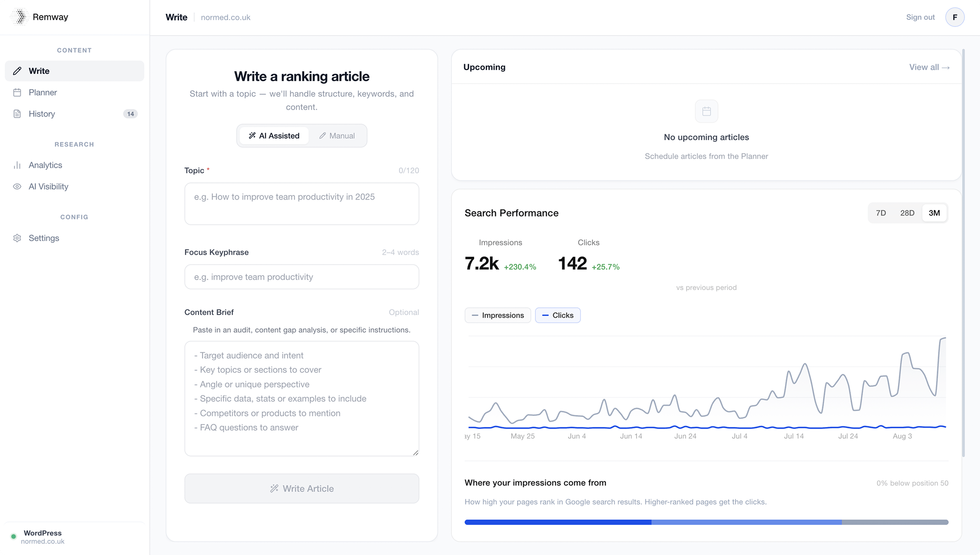Click the bar chart icon beside Analytics

click(x=17, y=165)
